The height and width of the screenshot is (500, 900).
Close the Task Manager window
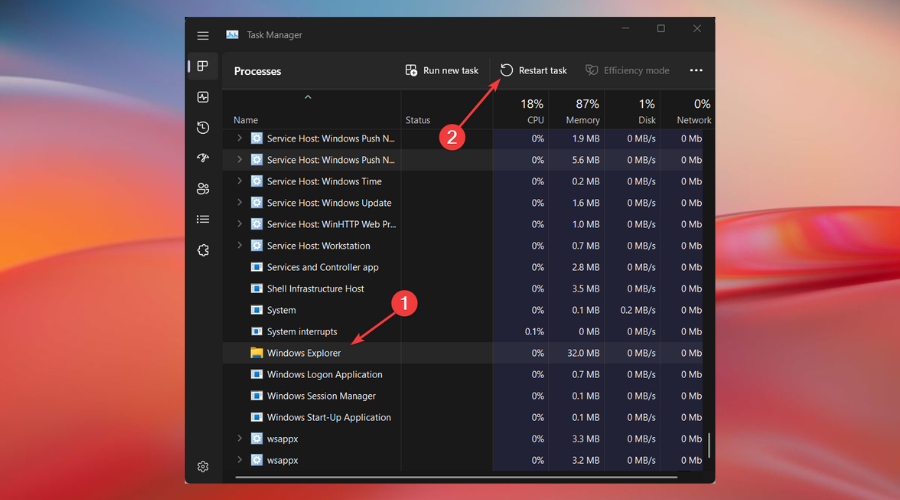[x=697, y=28]
